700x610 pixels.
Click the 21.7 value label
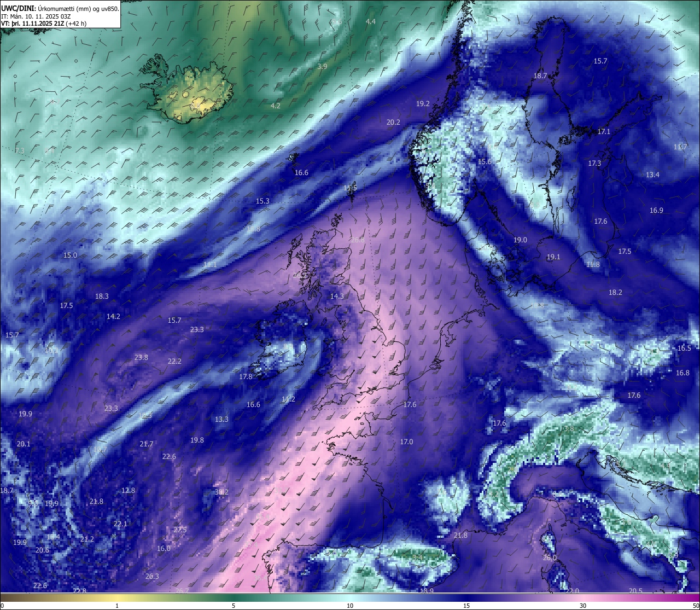pos(147,444)
